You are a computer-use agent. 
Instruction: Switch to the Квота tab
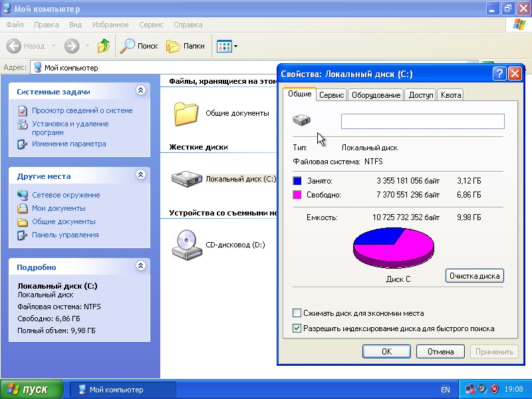coord(451,95)
